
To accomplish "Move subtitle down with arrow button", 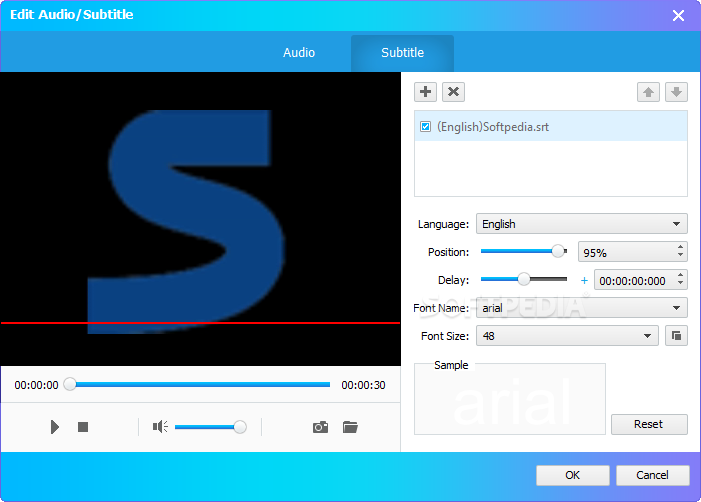I will coord(676,92).
